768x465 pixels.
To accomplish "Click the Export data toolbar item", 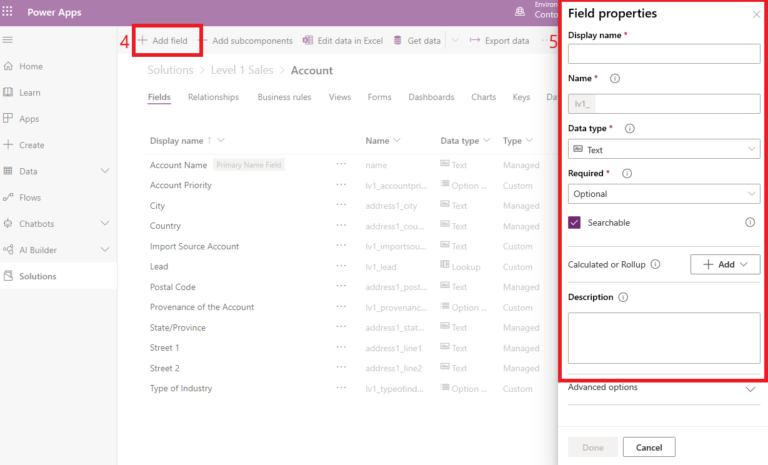I will pos(499,41).
